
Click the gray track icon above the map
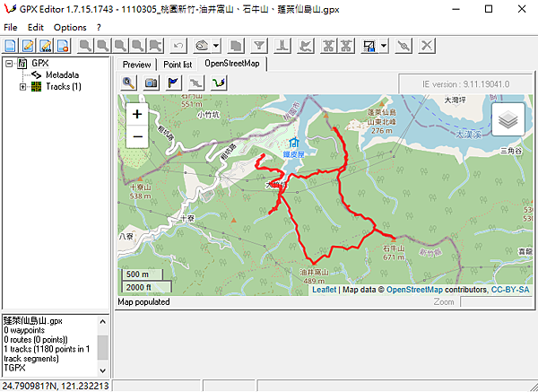(195, 83)
